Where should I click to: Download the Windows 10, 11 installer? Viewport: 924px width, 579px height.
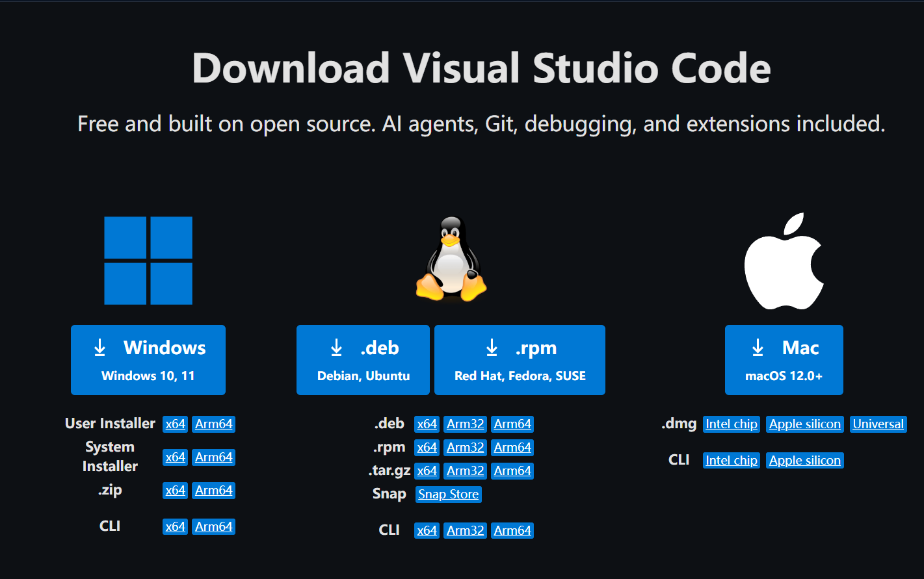[x=148, y=360]
